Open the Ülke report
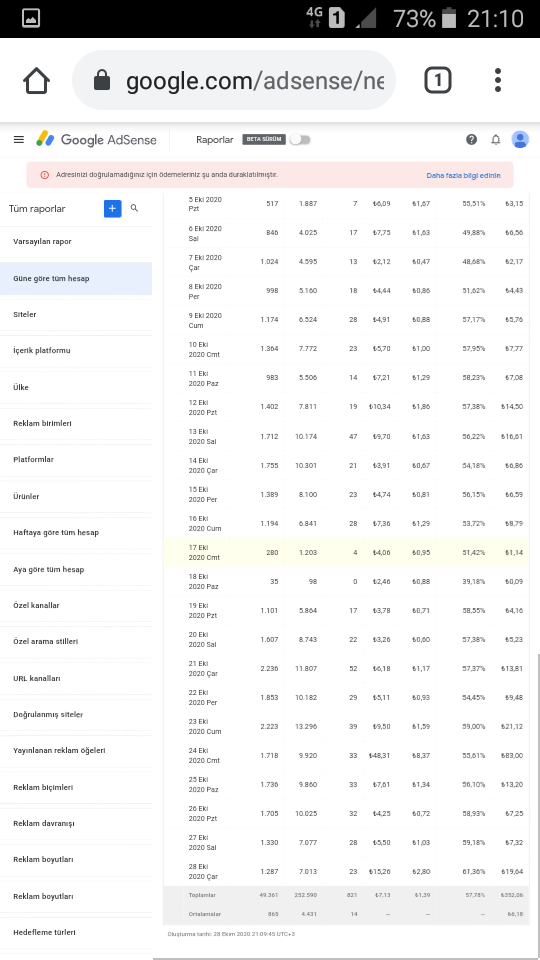The width and height of the screenshot is (540, 960). click(76, 388)
